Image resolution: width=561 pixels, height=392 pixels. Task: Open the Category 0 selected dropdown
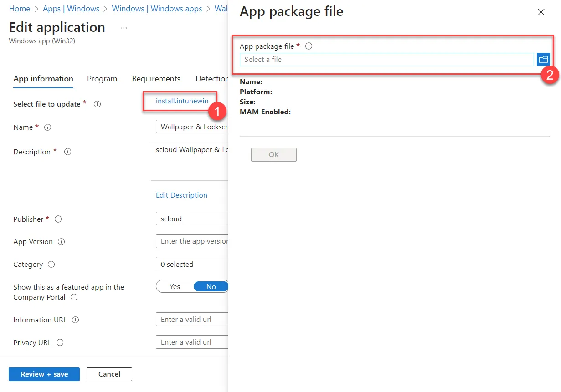click(x=192, y=264)
